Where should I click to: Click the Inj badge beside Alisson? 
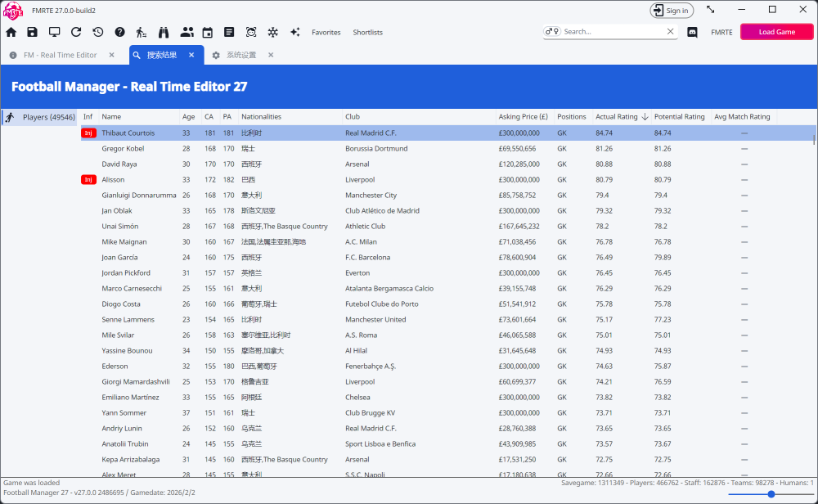tap(88, 180)
